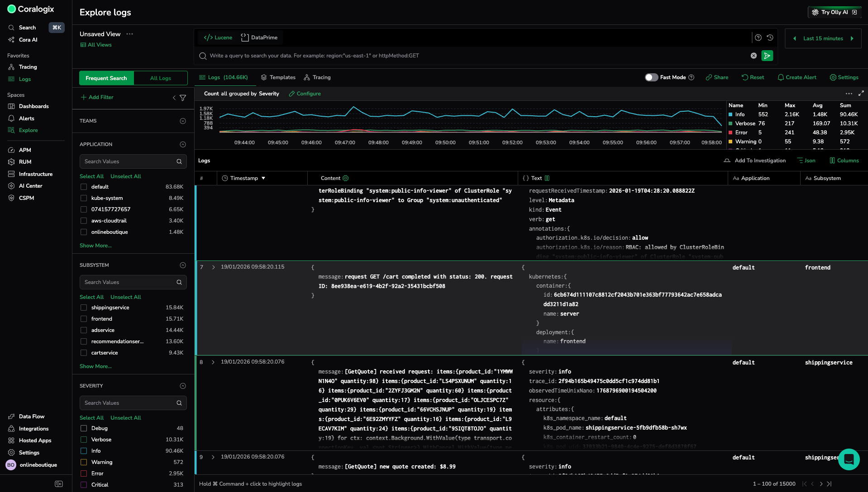Viewport: 868px width, 492px height.
Task: Click the Info legend color swatch
Action: 730,114
